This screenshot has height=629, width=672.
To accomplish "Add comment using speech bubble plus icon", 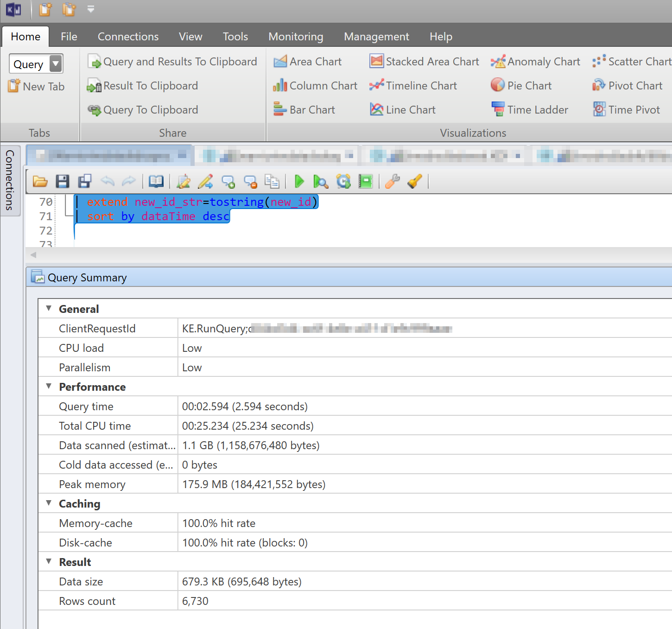I will 228,181.
